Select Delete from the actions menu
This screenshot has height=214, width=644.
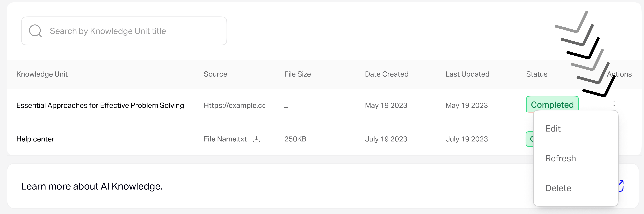tap(558, 188)
